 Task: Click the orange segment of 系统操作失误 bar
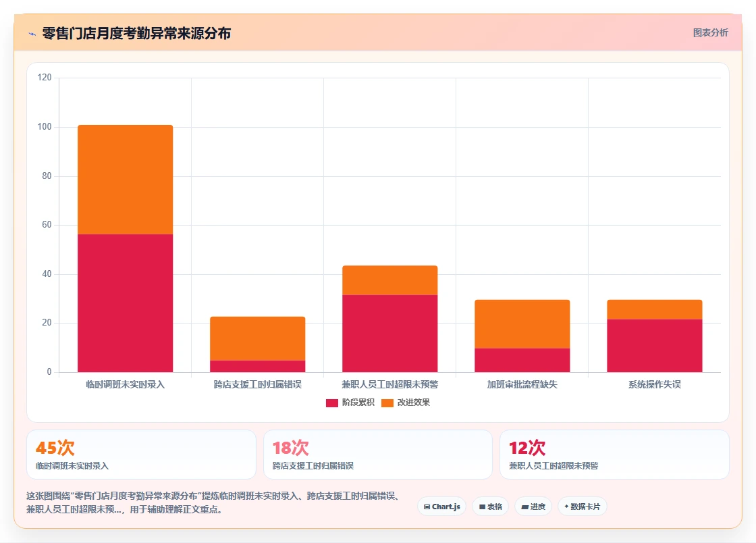click(655, 309)
